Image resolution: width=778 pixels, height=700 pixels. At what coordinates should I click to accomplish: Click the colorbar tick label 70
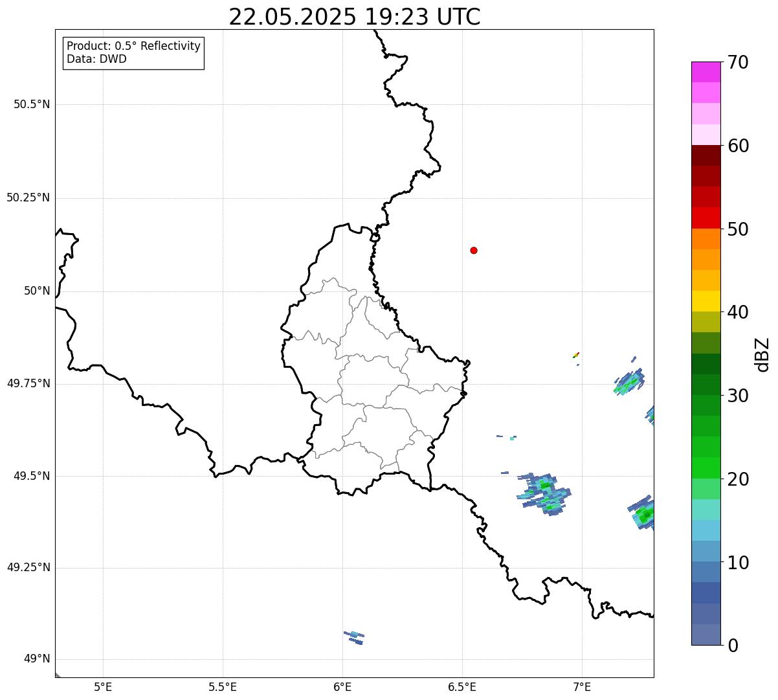pos(738,62)
